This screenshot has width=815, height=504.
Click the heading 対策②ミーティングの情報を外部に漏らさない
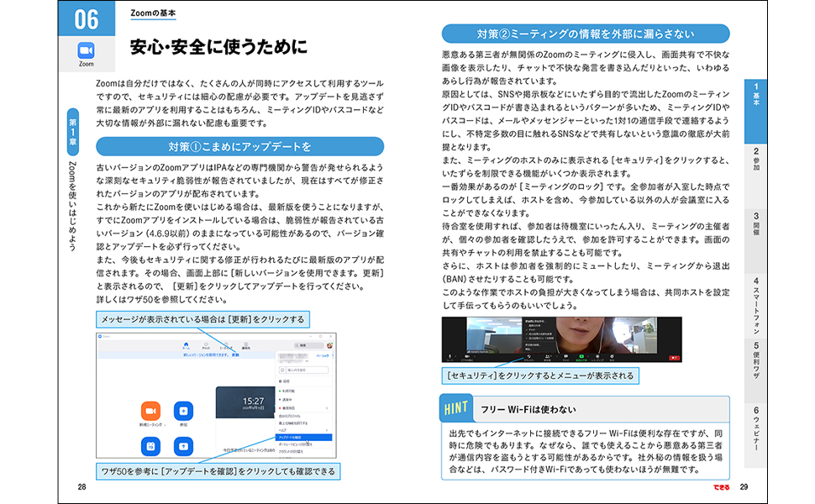point(586,34)
